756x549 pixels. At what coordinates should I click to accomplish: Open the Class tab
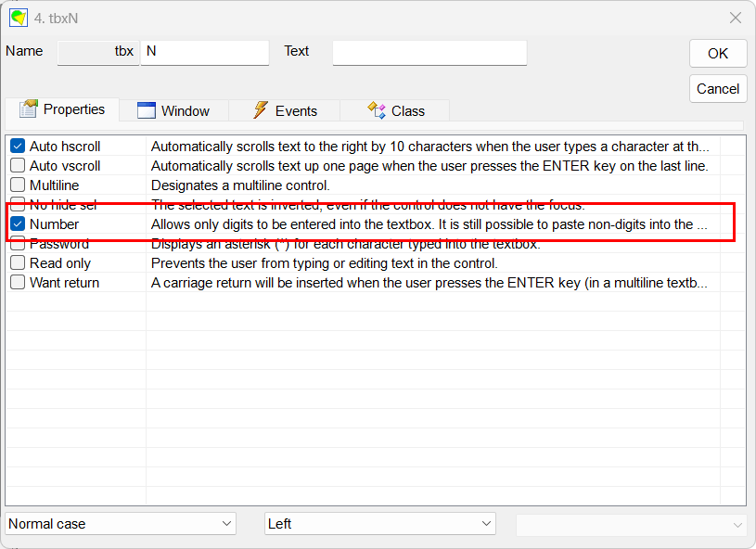pyautogui.click(x=395, y=110)
